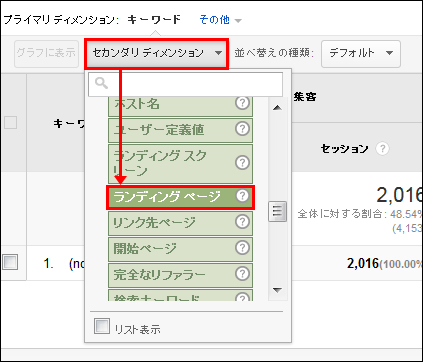Open help icon for ホスト名
This screenshot has width=423, height=362.
242,103
